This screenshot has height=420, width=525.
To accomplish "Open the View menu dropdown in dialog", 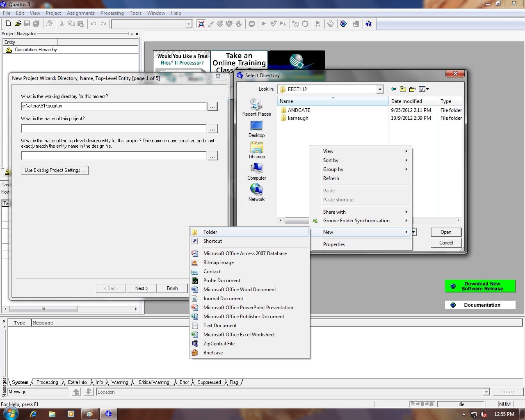I will point(424,89).
